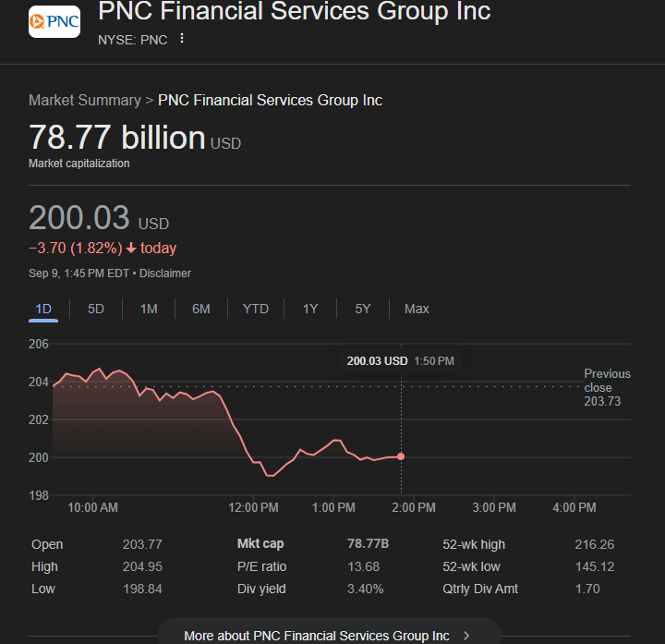
Task: Switch to the 5D chart range
Action: pos(96,309)
